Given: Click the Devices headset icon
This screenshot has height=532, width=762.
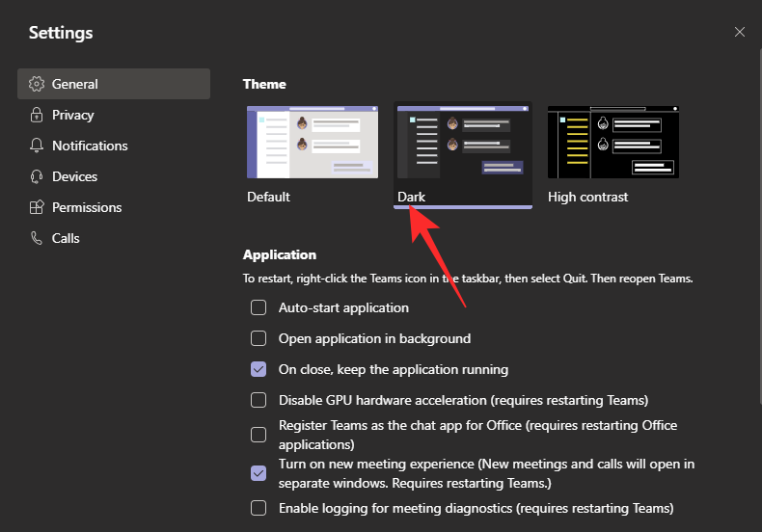Looking at the screenshot, I should point(37,176).
